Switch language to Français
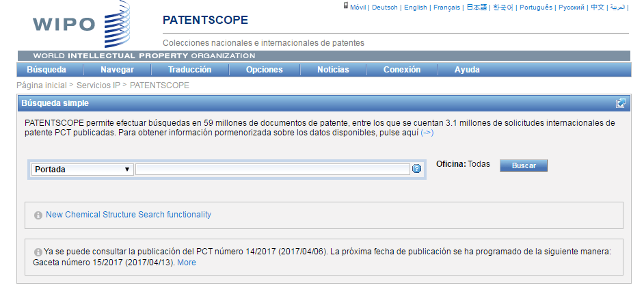 coord(447,8)
